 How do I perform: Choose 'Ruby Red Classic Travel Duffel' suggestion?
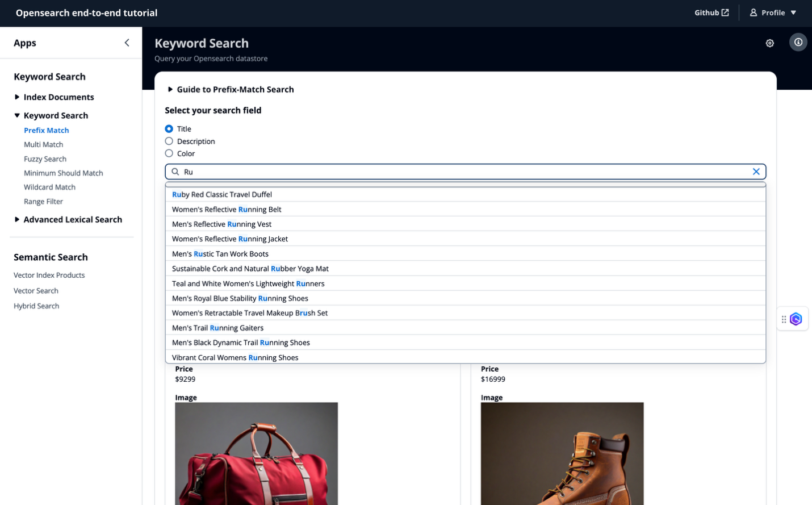466,194
